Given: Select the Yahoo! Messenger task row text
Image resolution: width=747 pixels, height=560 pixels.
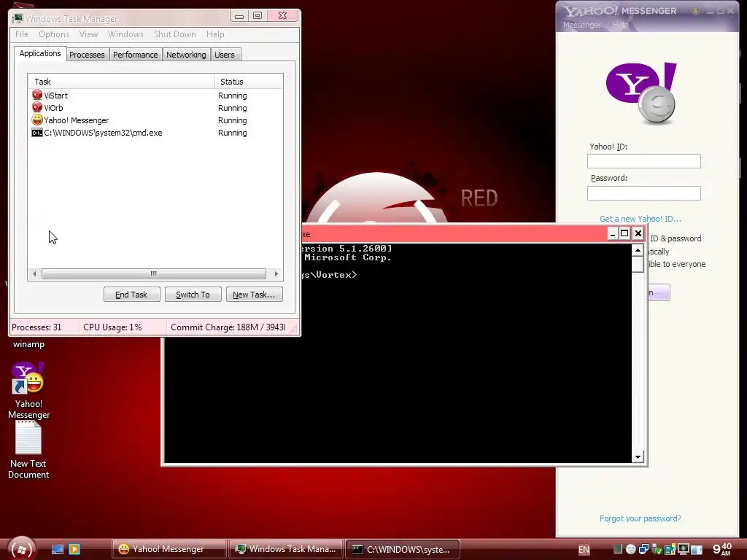Looking at the screenshot, I should click(76, 120).
